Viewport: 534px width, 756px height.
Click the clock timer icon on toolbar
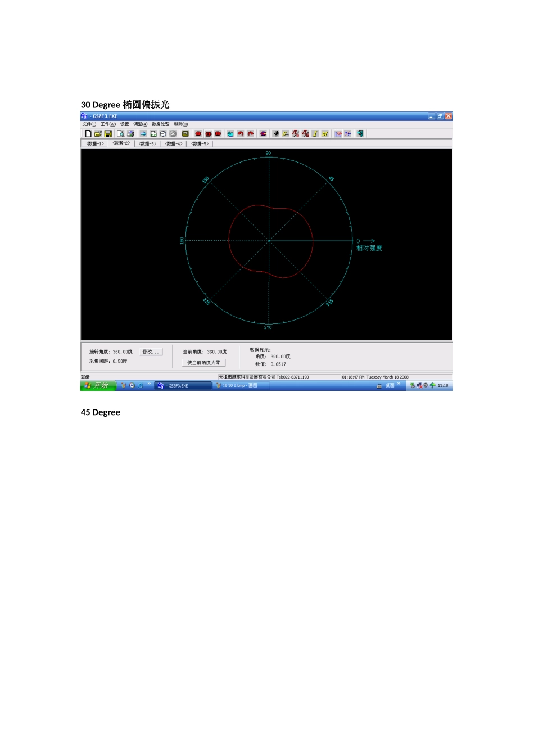click(162, 133)
